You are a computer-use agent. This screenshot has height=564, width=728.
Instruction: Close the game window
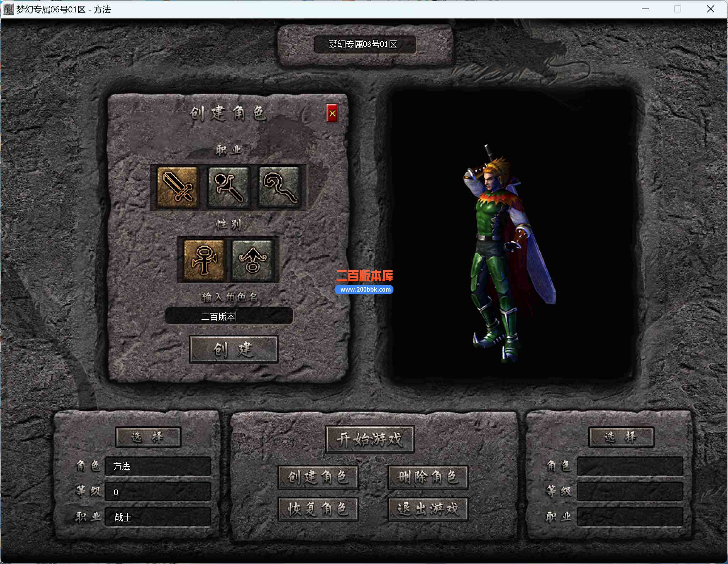[x=710, y=9]
